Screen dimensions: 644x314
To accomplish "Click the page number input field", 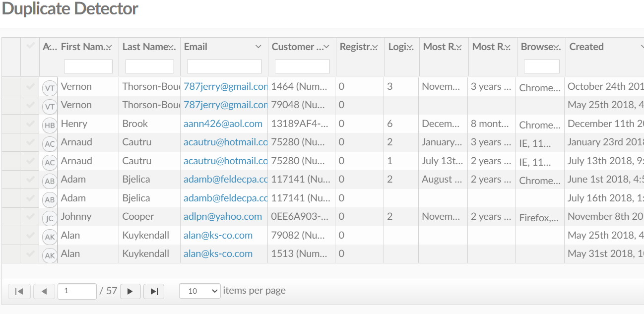I will click(77, 291).
